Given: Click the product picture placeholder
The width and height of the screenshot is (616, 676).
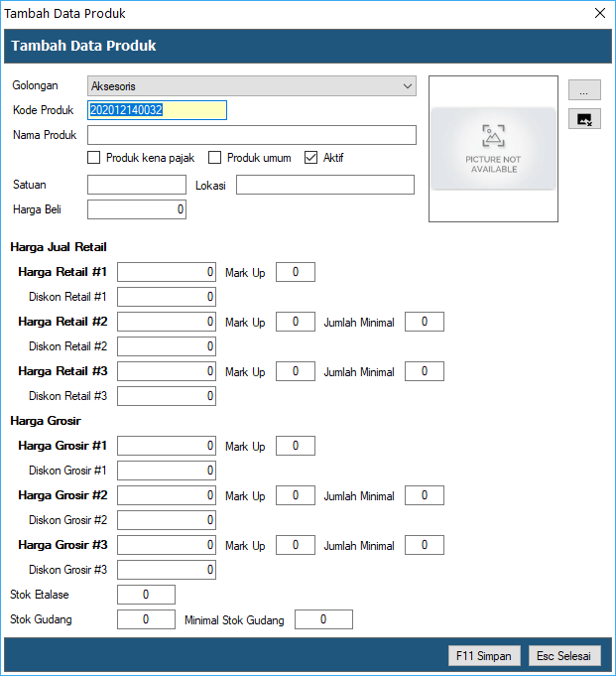Looking at the screenshot, I should coord(493,148).
